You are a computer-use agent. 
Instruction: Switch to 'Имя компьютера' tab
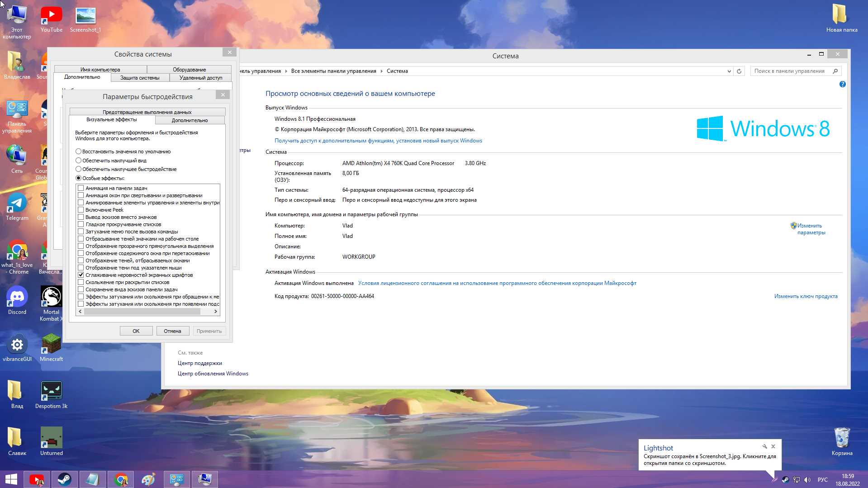coord(100,70)
